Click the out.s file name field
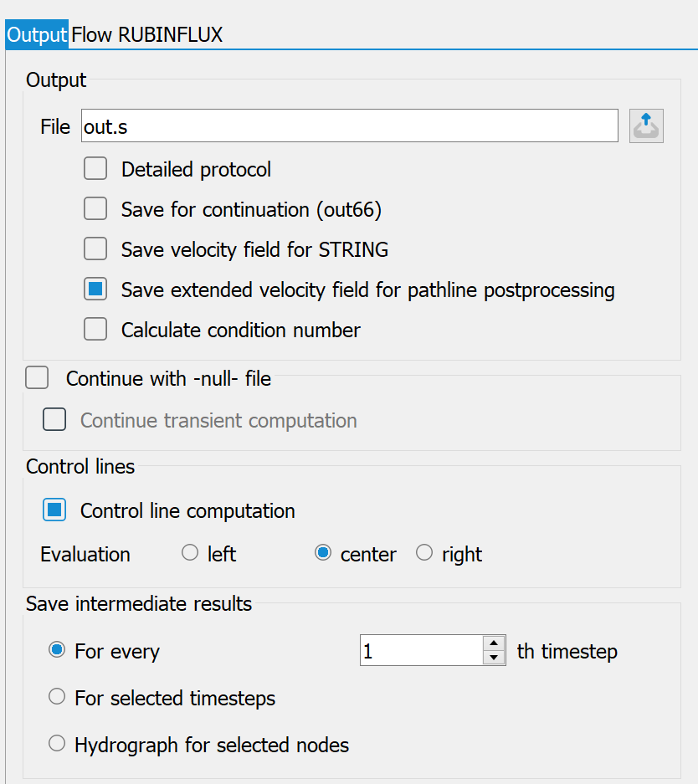 tap(350, 126)
